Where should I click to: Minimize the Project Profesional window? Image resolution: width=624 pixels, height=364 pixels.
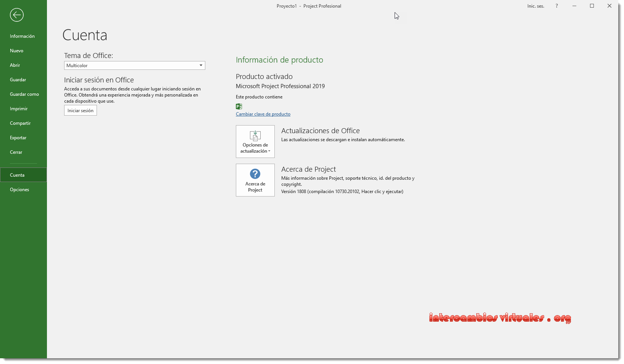[x=574, y=6]
